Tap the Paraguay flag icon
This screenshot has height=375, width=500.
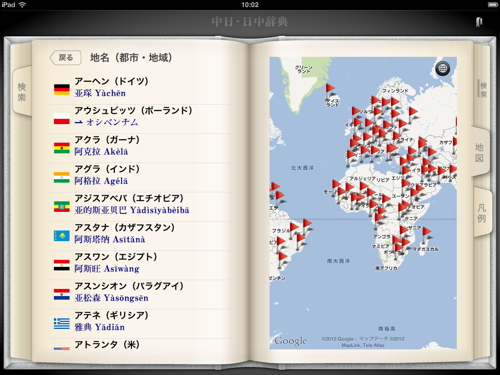coord(62,294)
